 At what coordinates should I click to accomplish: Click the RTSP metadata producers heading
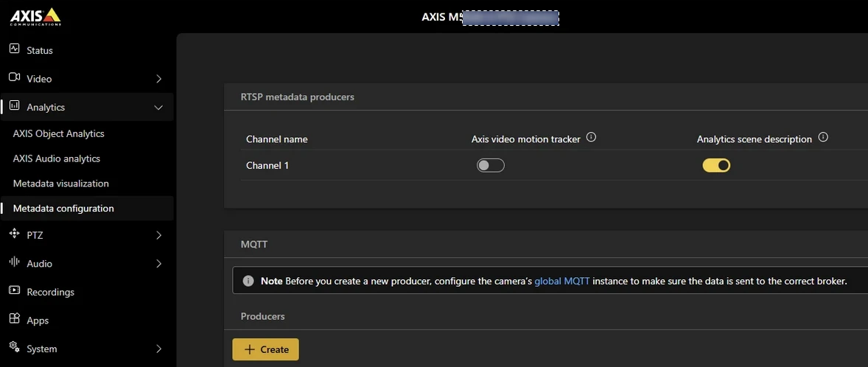click(x=297, y=97)
